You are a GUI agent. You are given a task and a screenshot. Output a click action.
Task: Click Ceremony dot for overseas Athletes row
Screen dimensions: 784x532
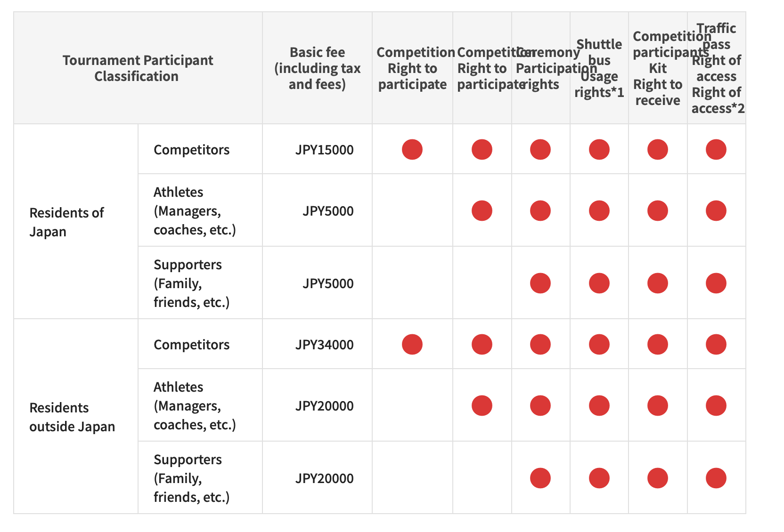pyautogui.click(x=540, y=406)
